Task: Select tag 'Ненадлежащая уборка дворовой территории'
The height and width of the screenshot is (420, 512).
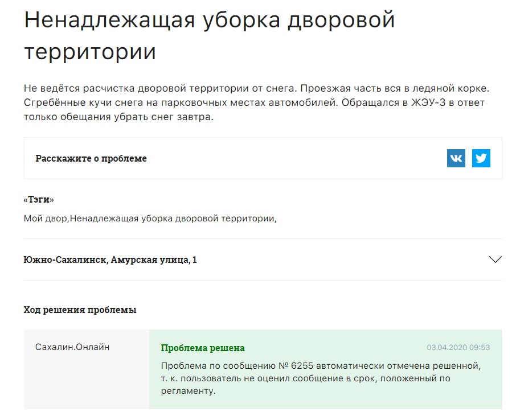Action: [x=173, y=218]
